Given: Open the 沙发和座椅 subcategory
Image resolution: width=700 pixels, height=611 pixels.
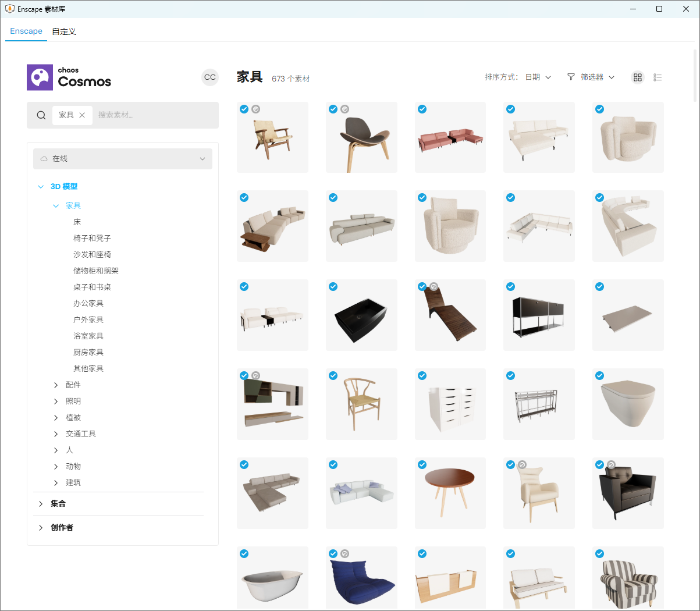Looking at the screenshot, I should pos(92,255).
